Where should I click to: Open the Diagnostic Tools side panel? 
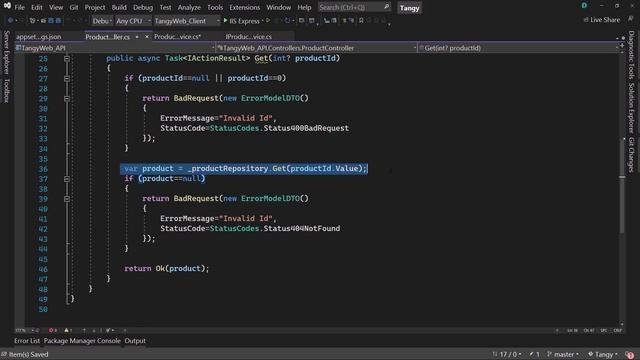point(631,55)
